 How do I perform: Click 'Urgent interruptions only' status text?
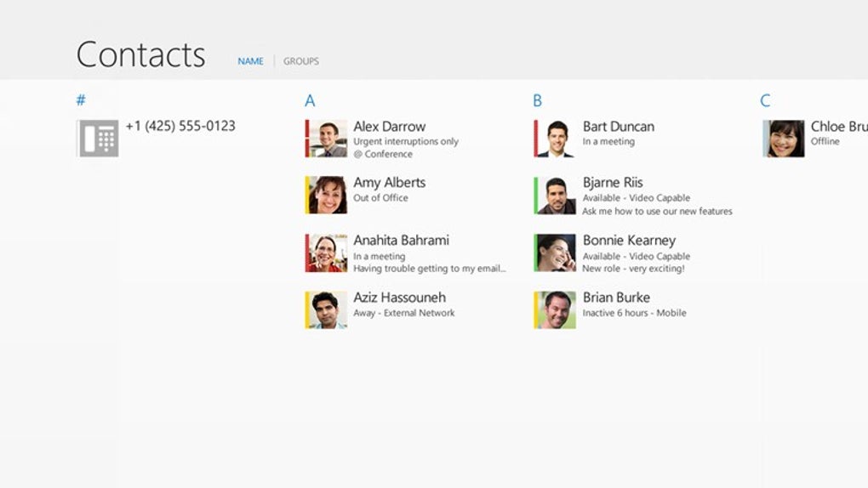406,142
